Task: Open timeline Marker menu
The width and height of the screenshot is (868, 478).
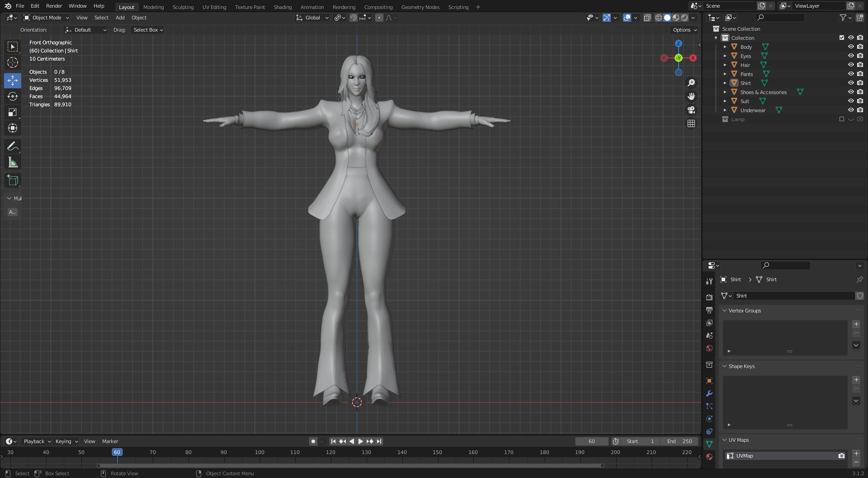Action: (x=110, y=441)
